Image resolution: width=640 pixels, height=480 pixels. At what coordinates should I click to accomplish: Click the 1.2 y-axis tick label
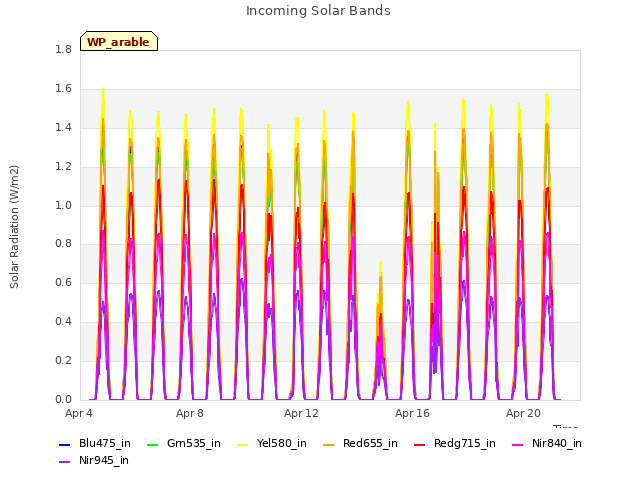(63, 167)
